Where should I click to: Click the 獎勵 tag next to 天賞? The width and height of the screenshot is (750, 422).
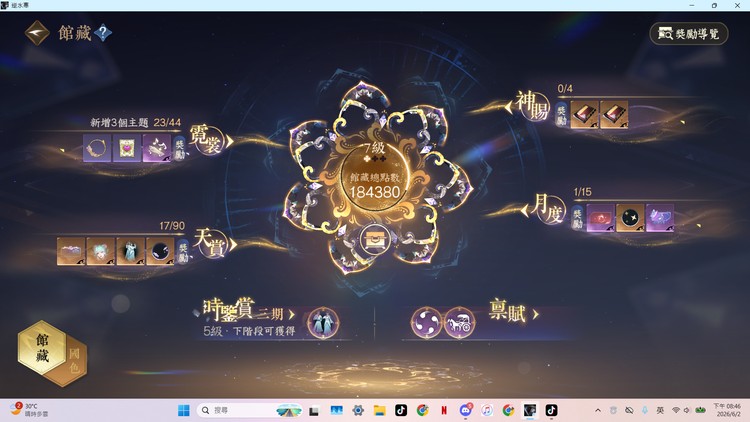183,252
